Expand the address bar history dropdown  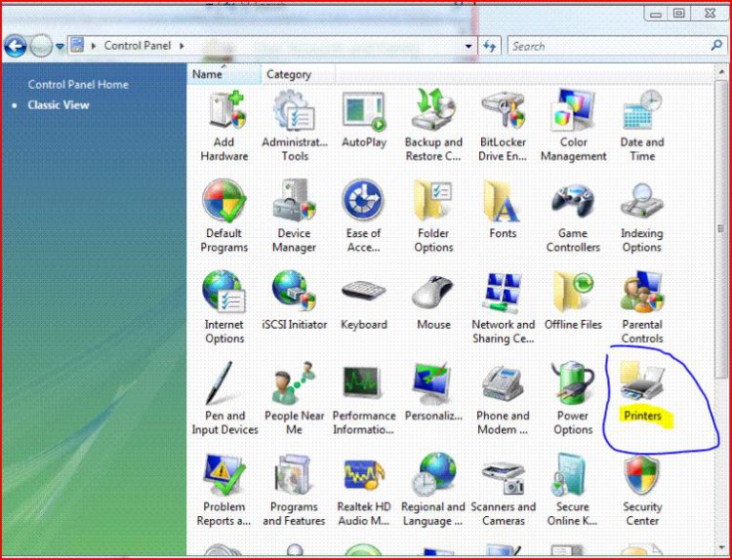468,46
